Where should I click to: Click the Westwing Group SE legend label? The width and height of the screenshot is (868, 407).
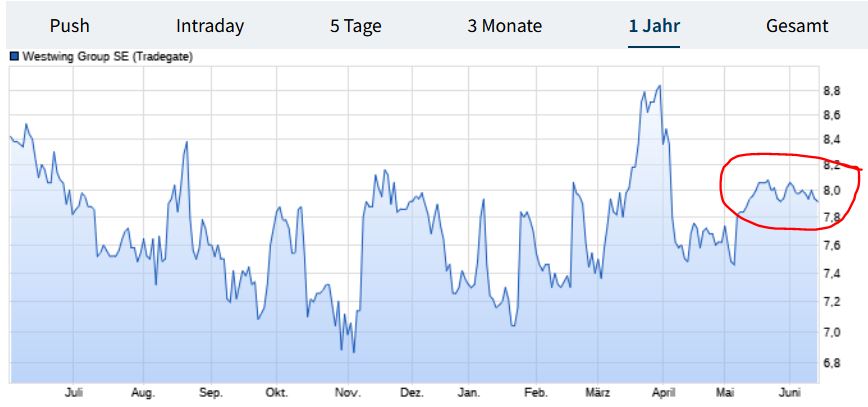coord(106,57)
